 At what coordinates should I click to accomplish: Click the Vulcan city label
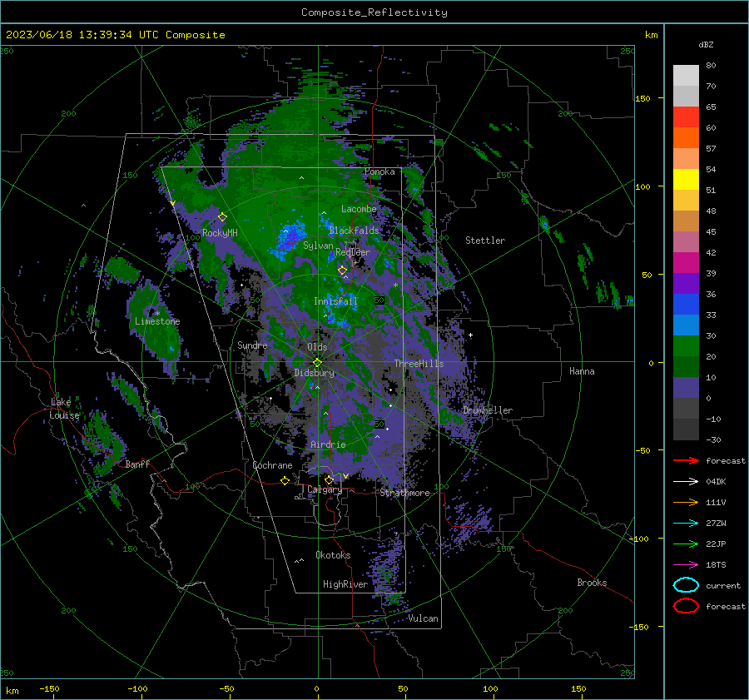423,618
